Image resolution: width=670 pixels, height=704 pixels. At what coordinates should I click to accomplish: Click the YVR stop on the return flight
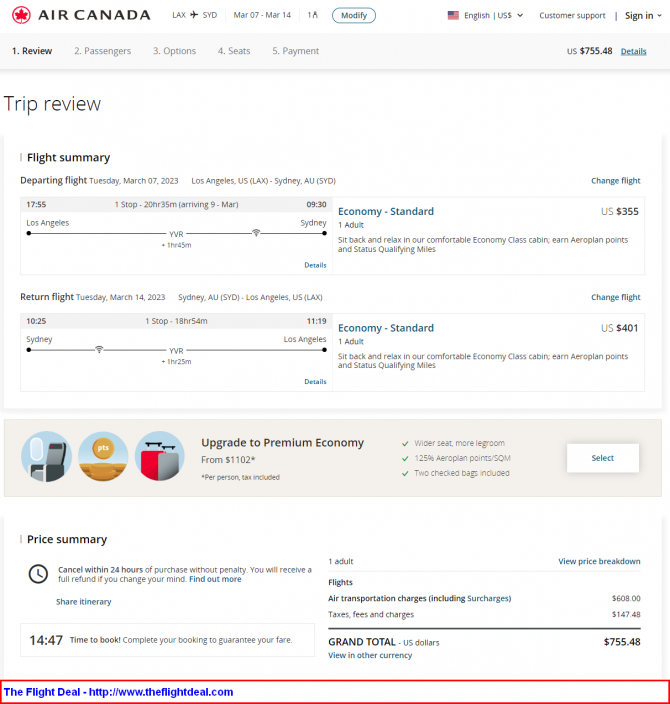coord(176,351)
